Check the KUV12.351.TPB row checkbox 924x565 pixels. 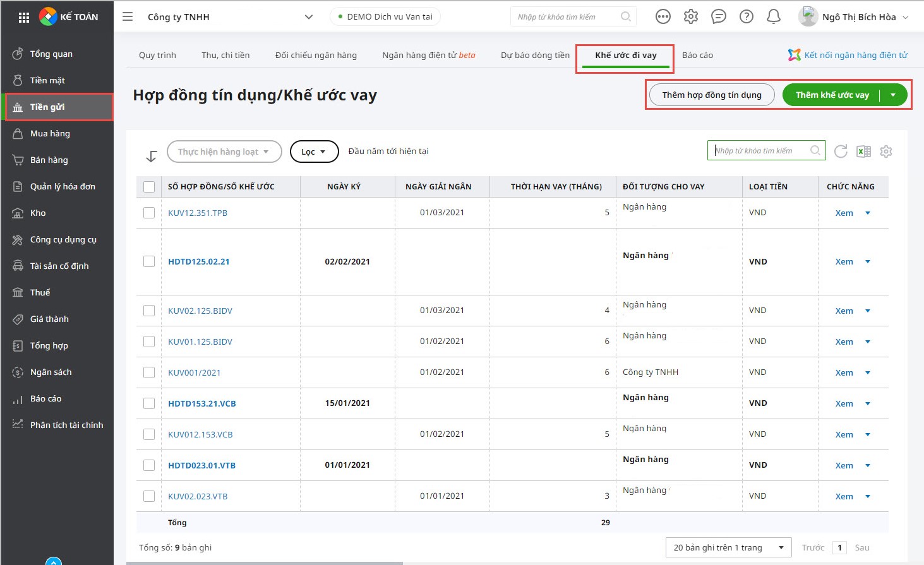[149, 213]
